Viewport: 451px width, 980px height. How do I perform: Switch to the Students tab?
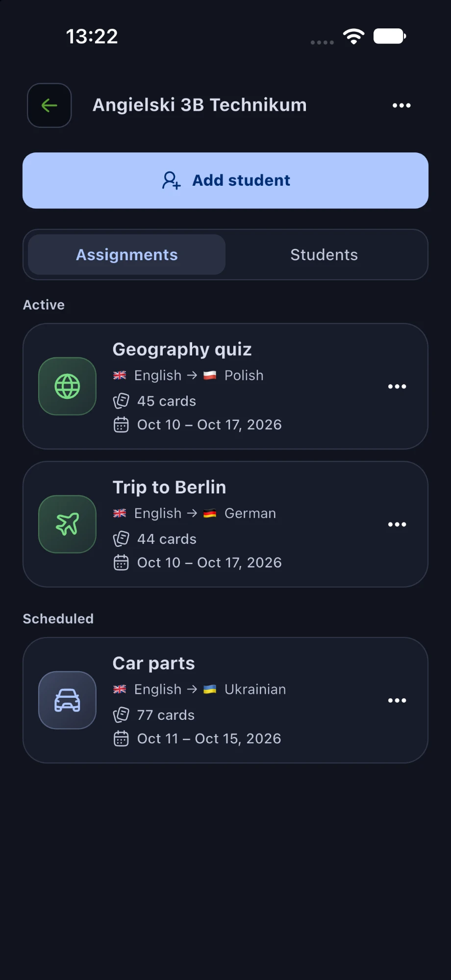(324, 255)
